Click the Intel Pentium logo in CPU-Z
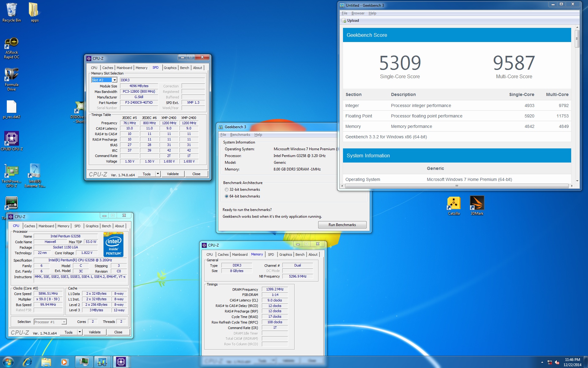Screen dimensions: 588x368 tap(113, 244)
